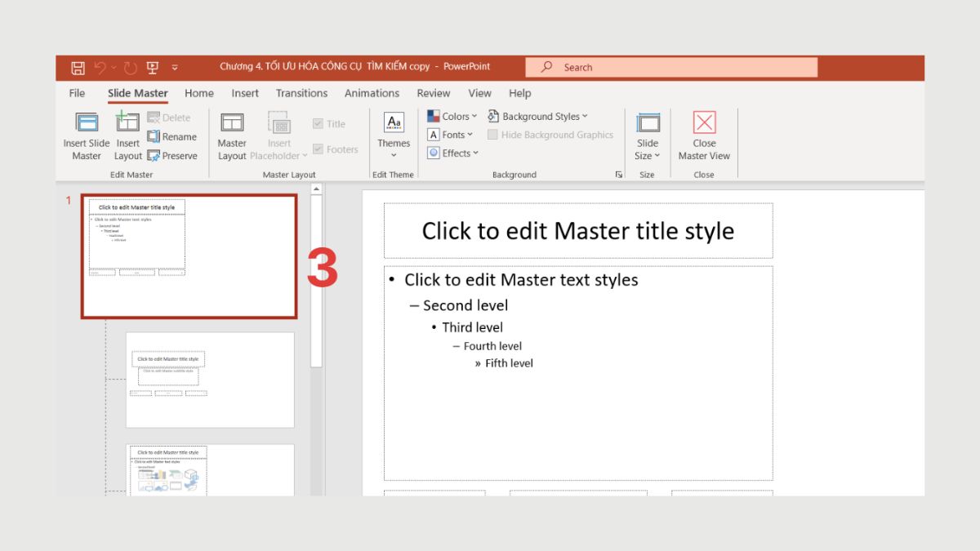Click in the Search box

(x=670, y=68)
